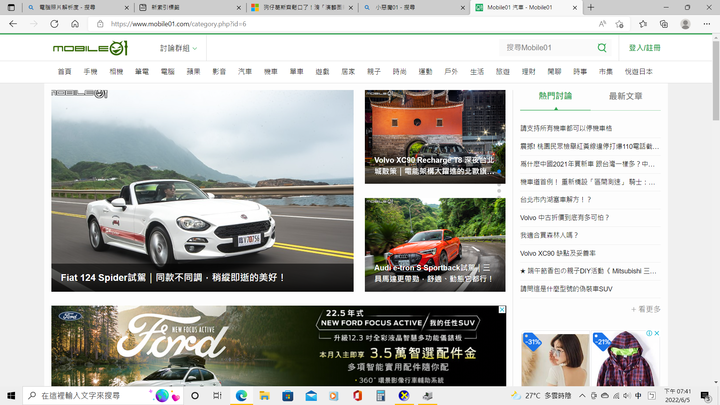This screenshot has height=405, width=720.
Task: Click the site info lock icon
Action: [100, 24]
